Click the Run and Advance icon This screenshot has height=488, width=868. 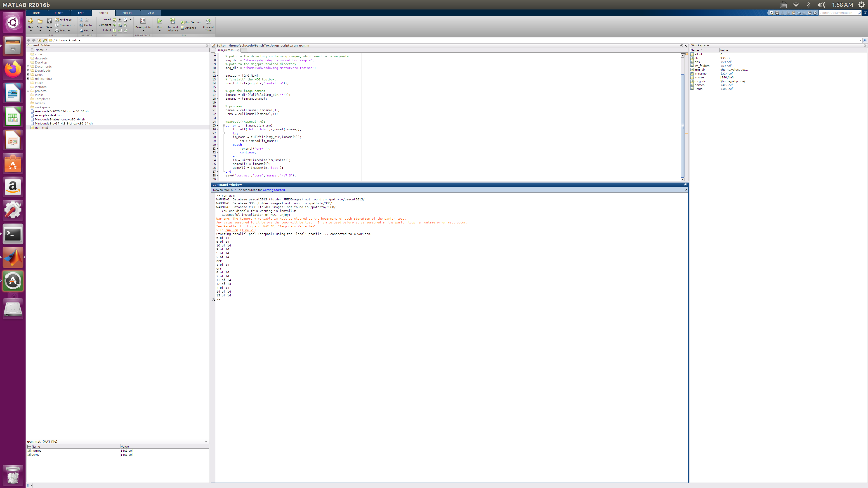172,21
